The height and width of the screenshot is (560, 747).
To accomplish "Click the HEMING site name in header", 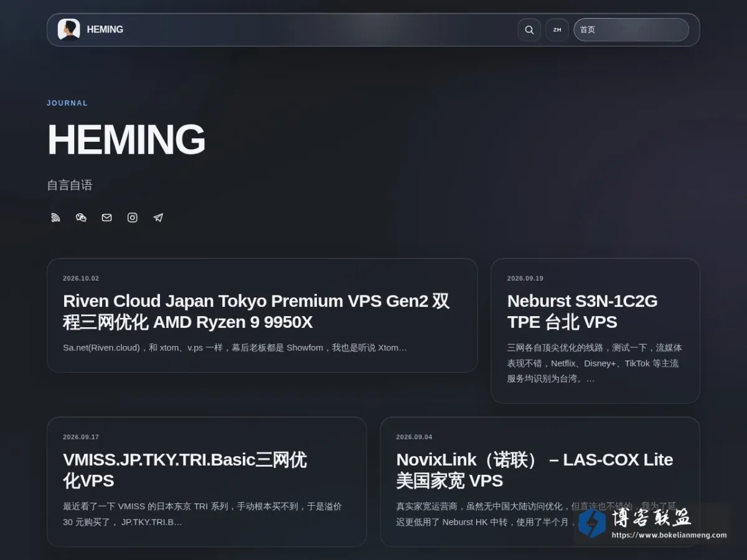I will pyautogui.click(x=105, y=29).
